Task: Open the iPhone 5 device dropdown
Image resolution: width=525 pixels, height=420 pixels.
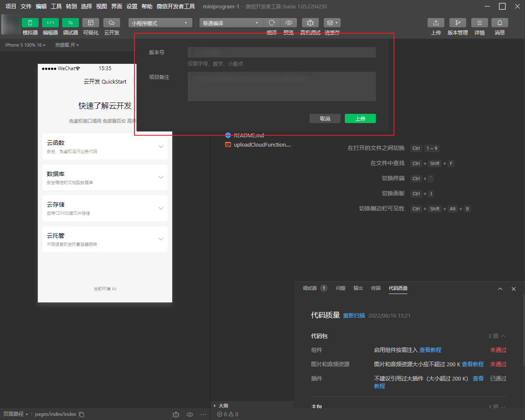Action: (25, 45)
